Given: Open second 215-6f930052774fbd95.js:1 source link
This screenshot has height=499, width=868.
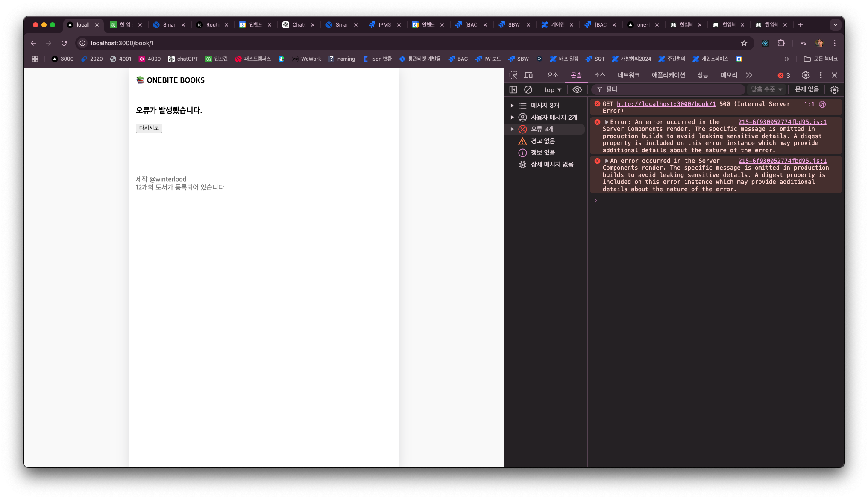Looking at the screenshot, I should 782,161.
